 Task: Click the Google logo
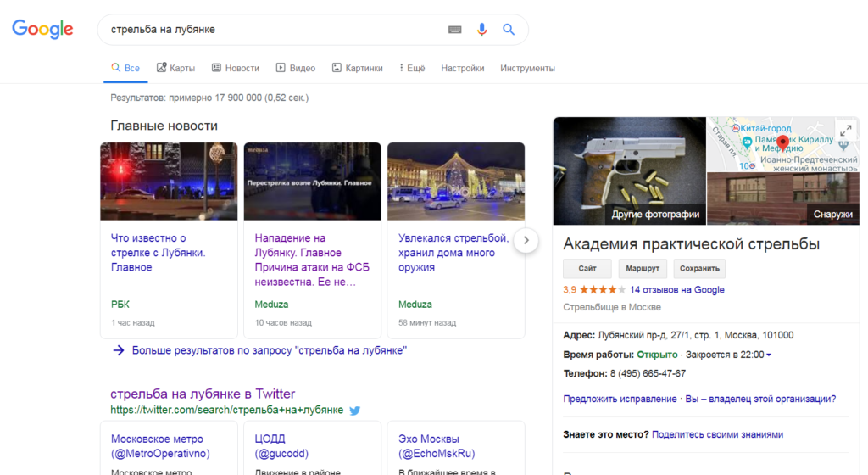[x=42, y=29]
